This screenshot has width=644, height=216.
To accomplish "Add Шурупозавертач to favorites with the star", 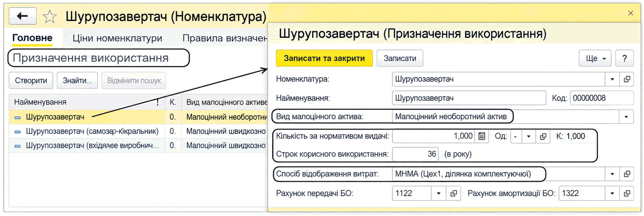I will (50, 17).
